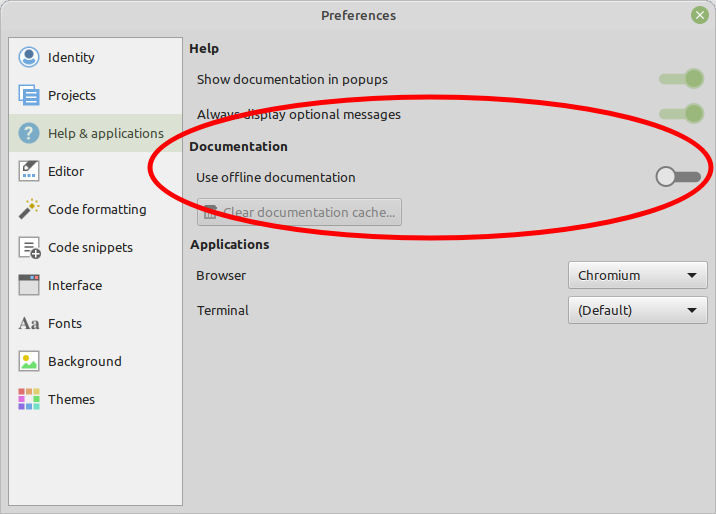The width and height of the screenshot is (716, 514).
Task: Click the Clear documentation cache button
Action: point(300,212)
